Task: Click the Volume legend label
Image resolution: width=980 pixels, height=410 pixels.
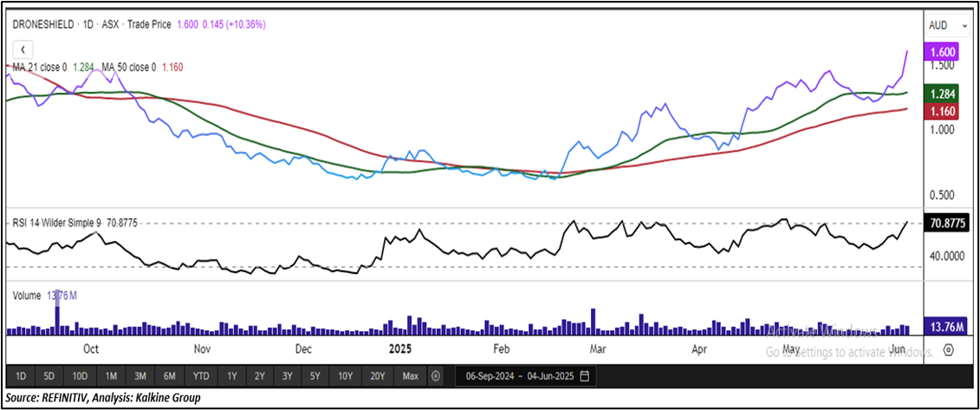Action: (28, 295)
